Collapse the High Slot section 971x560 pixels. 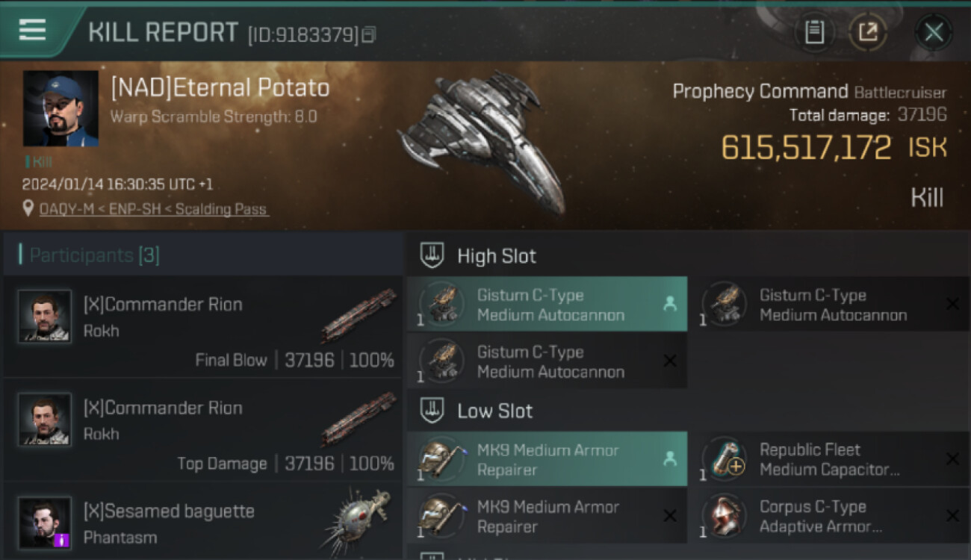pyautogui.click(x=433, y=255)
